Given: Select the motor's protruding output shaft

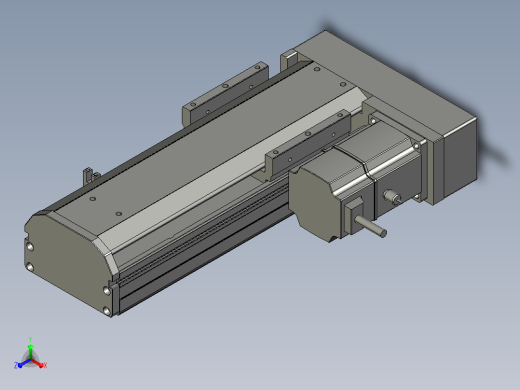Looking at the screenshot, I should click(371, 226).
